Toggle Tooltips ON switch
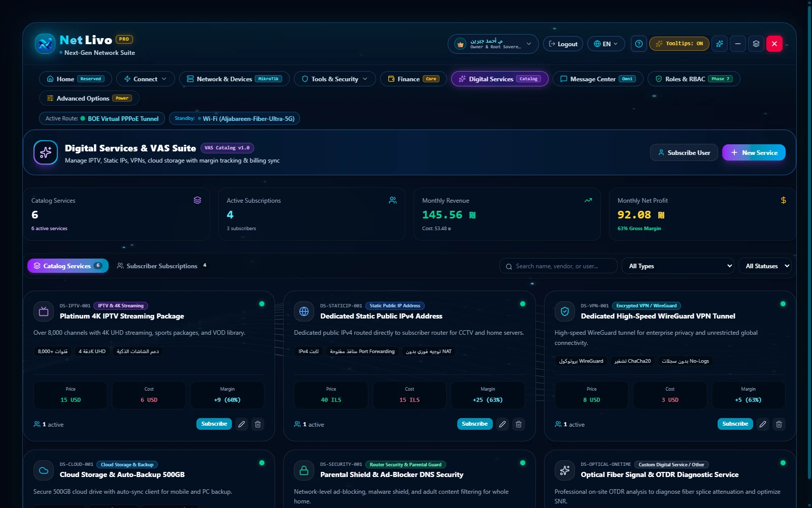The image size is (812, 508). click(679, 44)
